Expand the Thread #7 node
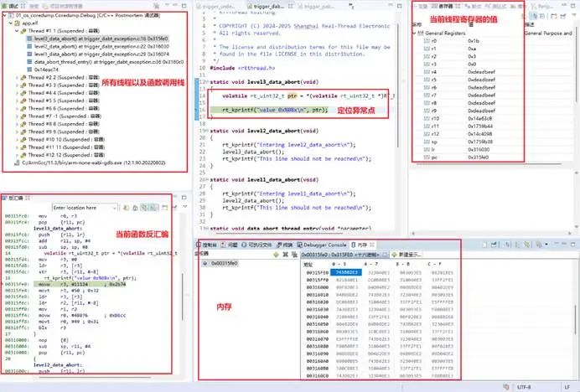Viewport: 580px width, 392px height. tap(17, 116)
